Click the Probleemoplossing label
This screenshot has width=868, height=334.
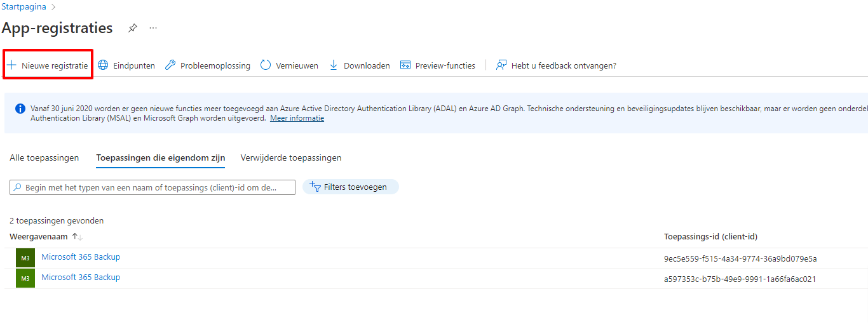click(215, 65)
